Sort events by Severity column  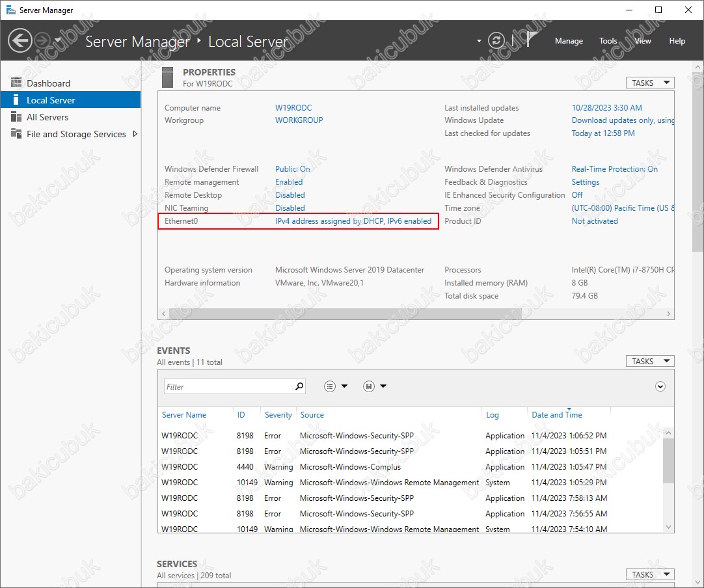coord(278,415)
